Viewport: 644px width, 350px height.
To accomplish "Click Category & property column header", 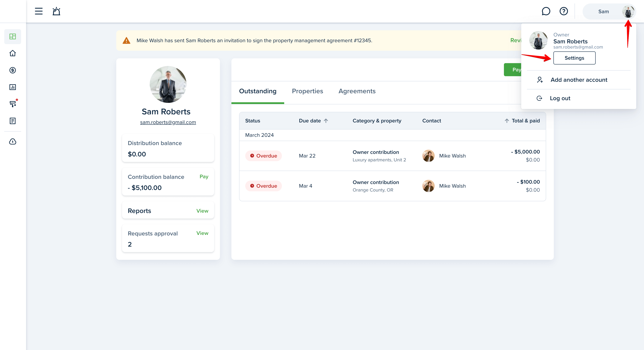I will pyautogui.click(x=377, y=121).
